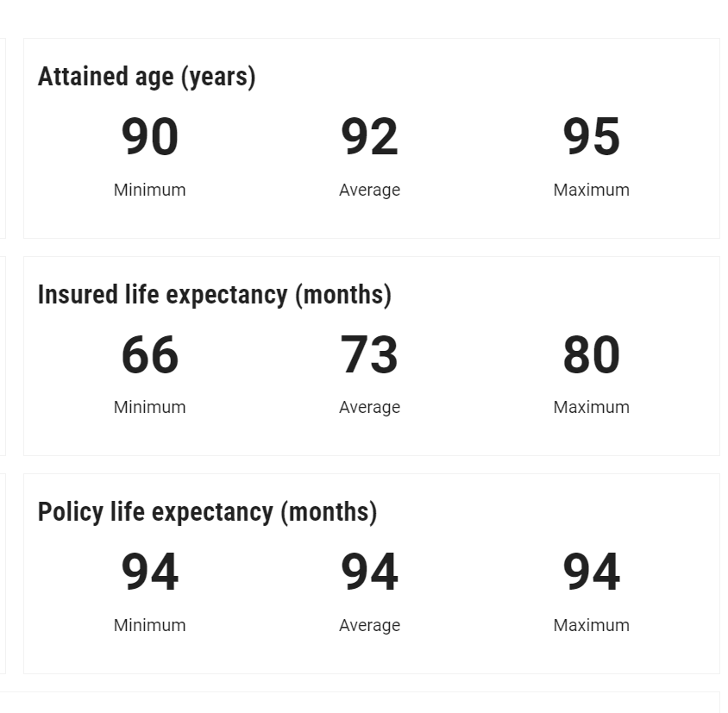Click Maximum label under insured life expectancy
This screenshot has height=713, width=728.
pos(592,407)
